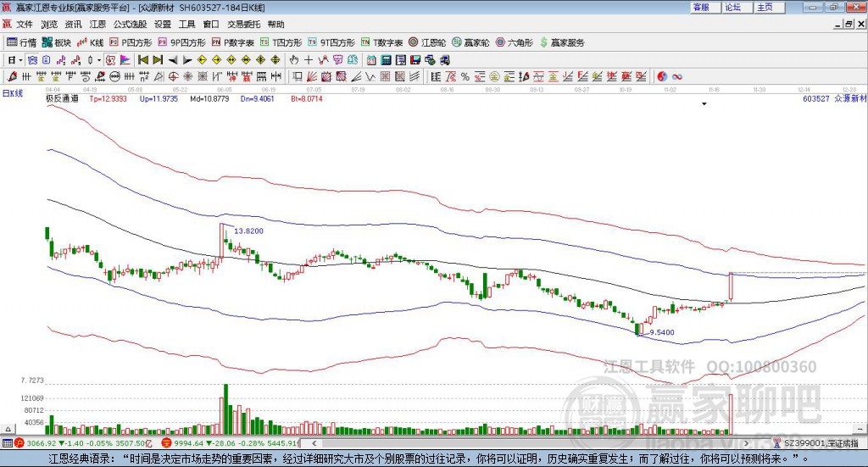Open the 帮助 menu
The height and width of the screenshot is (467, 868).
pyautogui.click(x=275, y=25)
